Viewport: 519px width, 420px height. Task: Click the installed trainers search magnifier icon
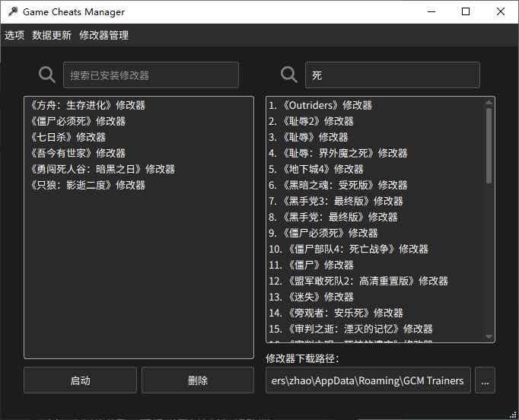[46, 75]
